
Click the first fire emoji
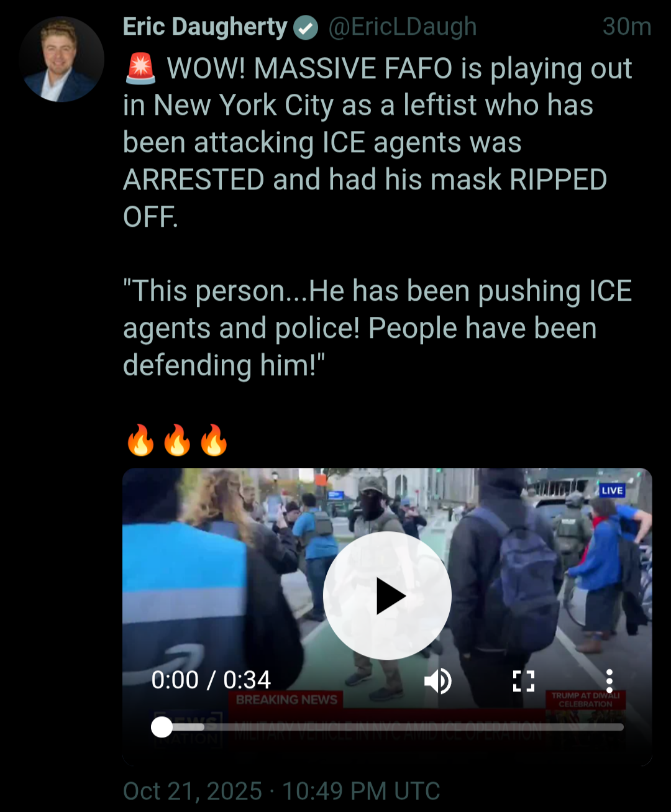[140, 440]
